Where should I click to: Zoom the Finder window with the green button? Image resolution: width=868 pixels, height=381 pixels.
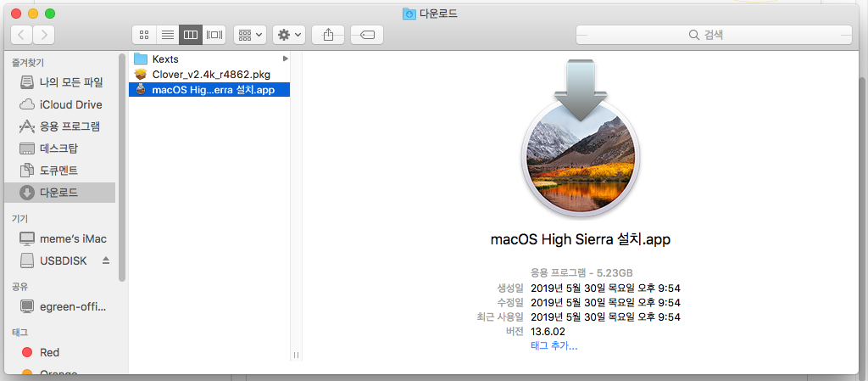[50, 14]
